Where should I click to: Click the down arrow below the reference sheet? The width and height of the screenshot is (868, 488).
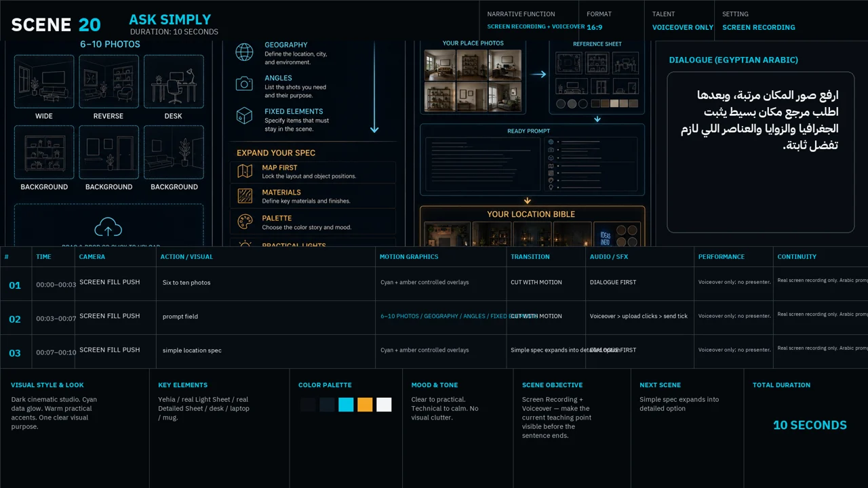[x=597, y=119]
